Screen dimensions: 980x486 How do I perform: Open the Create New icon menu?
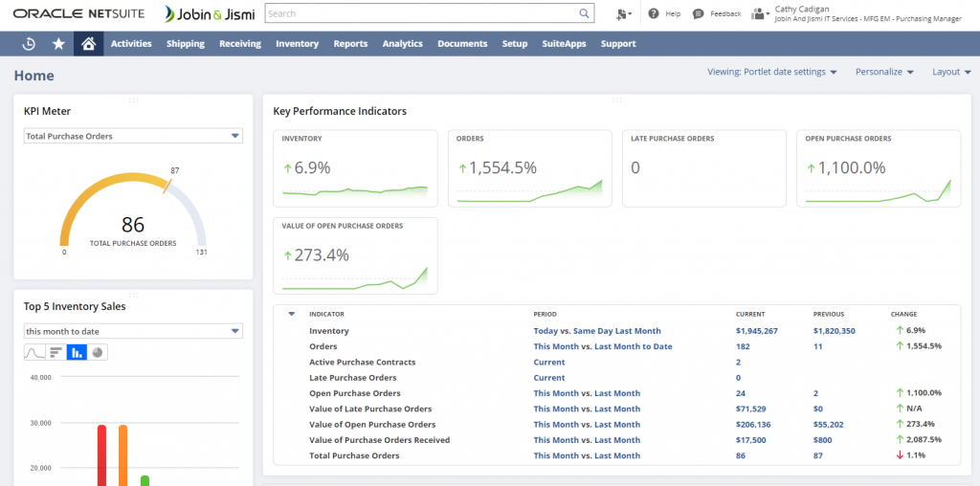(624, 14)
